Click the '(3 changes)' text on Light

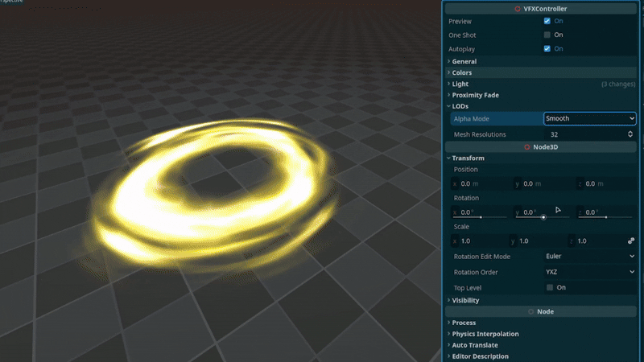point(618,84)
